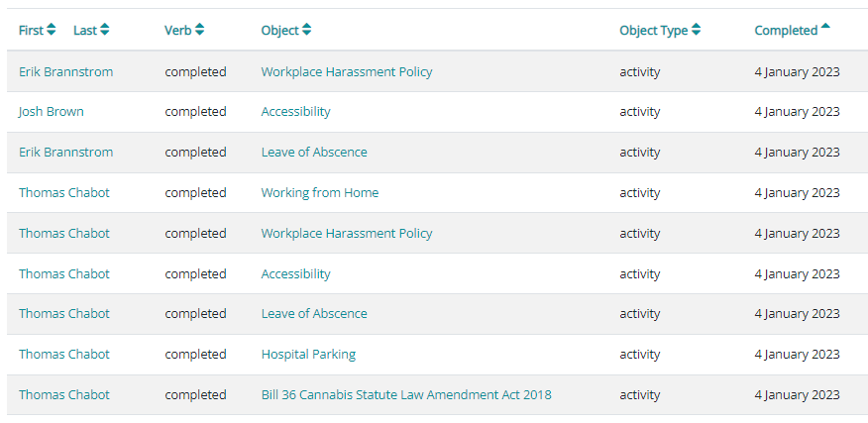The height and width of the screenshot is (423, 868).
Task: Open Bill 36 Cannabis Statute Law Amendment link
Action: pos(406,395)
